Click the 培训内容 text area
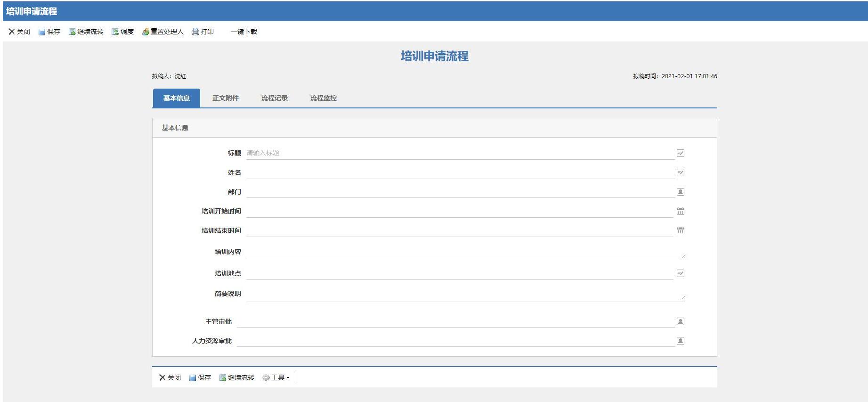 click(464, 252)
